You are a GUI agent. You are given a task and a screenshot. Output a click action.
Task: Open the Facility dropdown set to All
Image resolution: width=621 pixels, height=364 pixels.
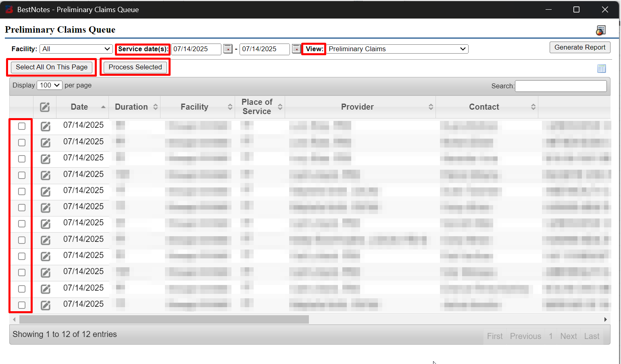pos(76,49)
